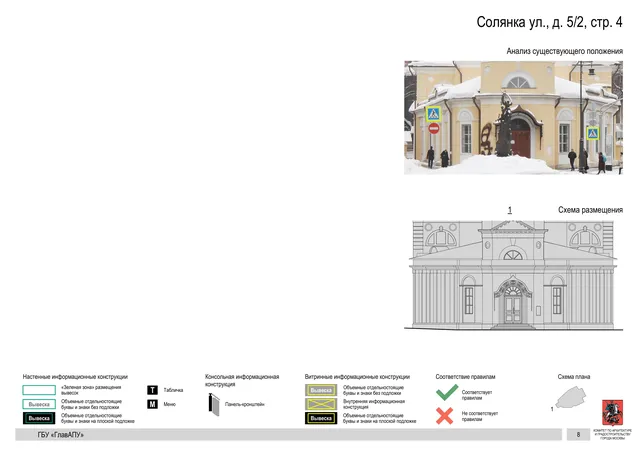Click the black yellow-framed «Вывеска» showcase icon

pos(321,418)
